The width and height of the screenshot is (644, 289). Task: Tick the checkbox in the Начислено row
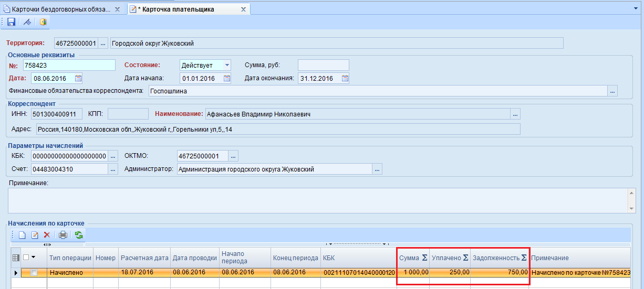point(34,273)
